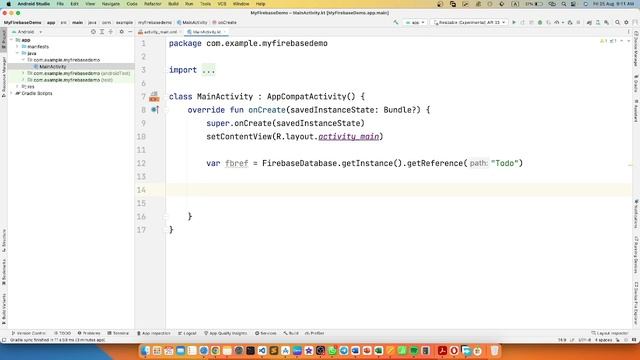The width and height of the screenshot is (640, 360).
Task: Open the Problems tool window
Action: [89, 333]
